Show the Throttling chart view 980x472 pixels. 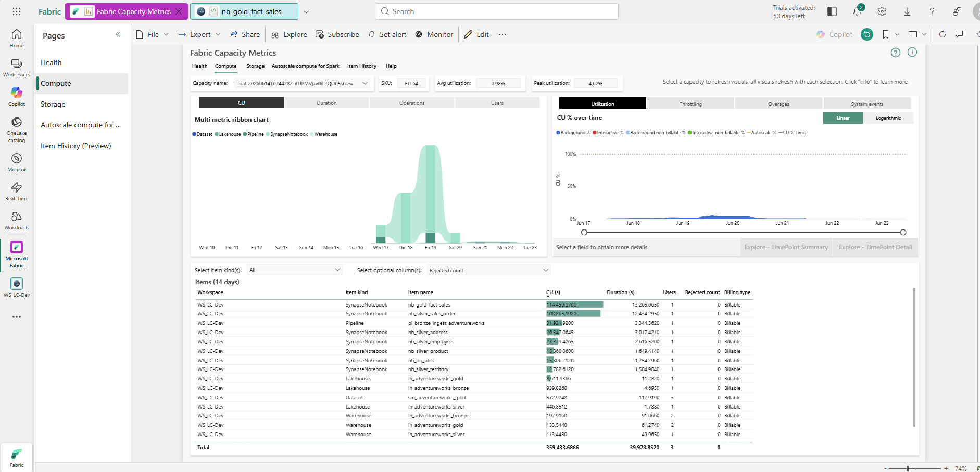tap(690, 104)
